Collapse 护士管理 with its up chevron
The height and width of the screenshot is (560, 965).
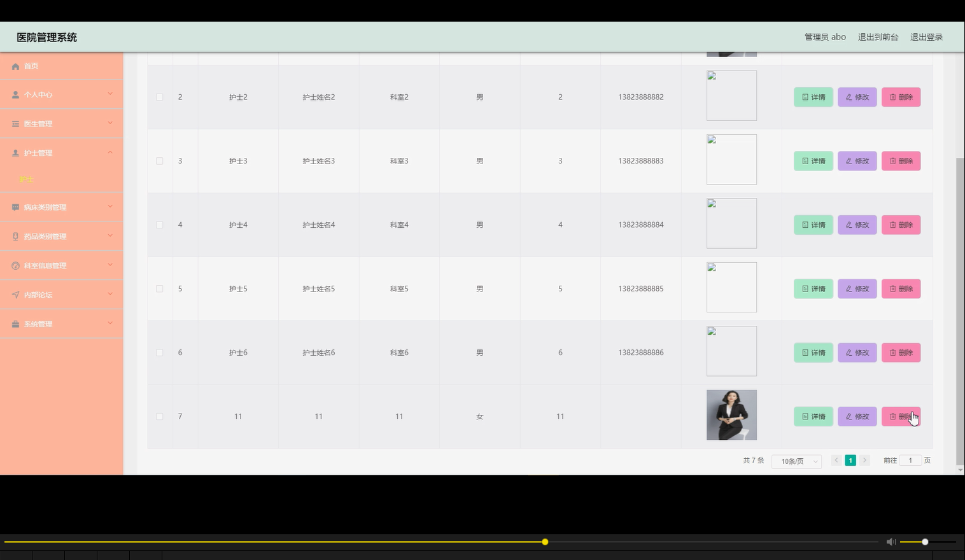click(110, 153)
